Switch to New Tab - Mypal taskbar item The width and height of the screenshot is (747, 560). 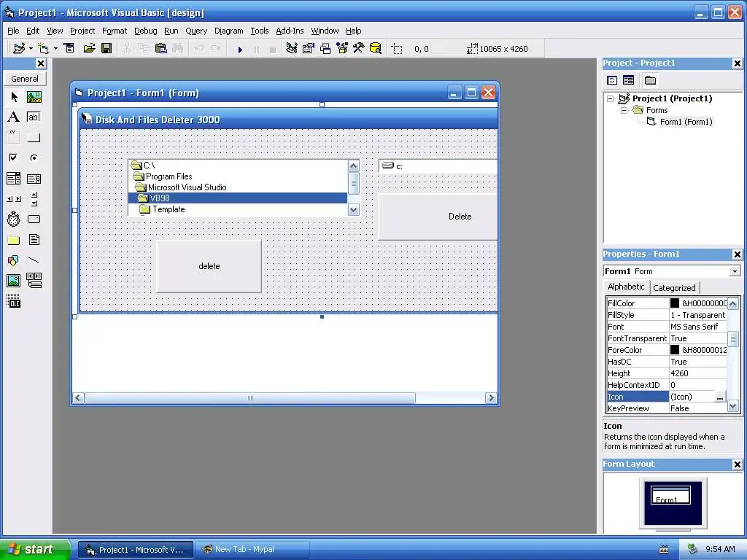pyautogui.click(x=252, y=550)
